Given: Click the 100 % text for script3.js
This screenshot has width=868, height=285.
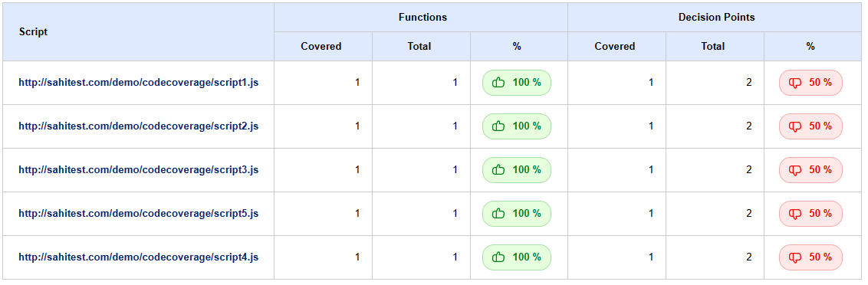Looking at the screenshot, I should click(x=527, y=170).
